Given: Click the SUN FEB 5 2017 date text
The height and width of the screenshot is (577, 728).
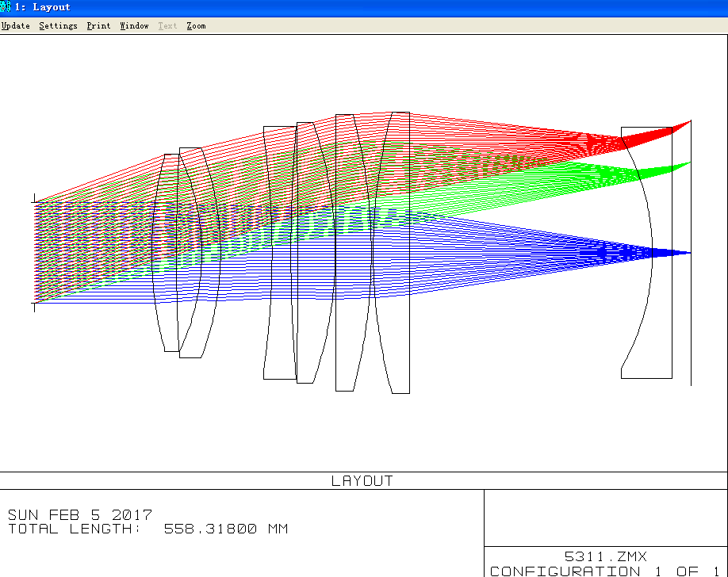Looking at the screenshot, I should [x=80, y=515].
